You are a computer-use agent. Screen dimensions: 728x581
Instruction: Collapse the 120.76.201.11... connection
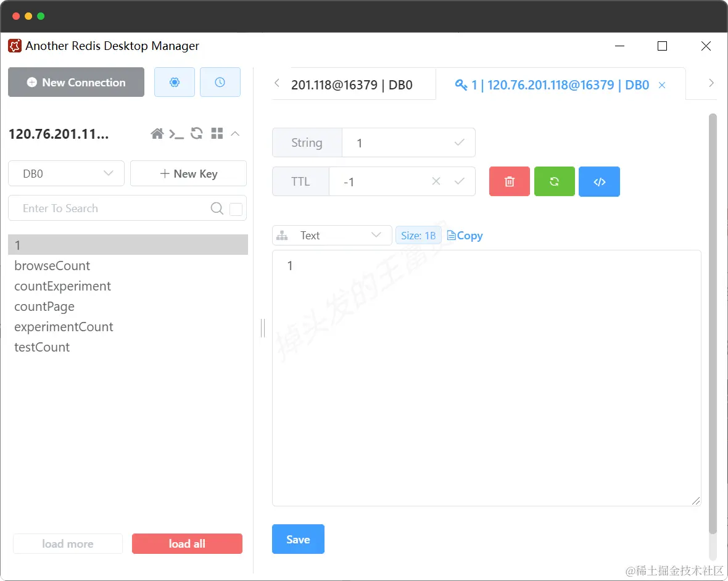[x=236, y=134]
